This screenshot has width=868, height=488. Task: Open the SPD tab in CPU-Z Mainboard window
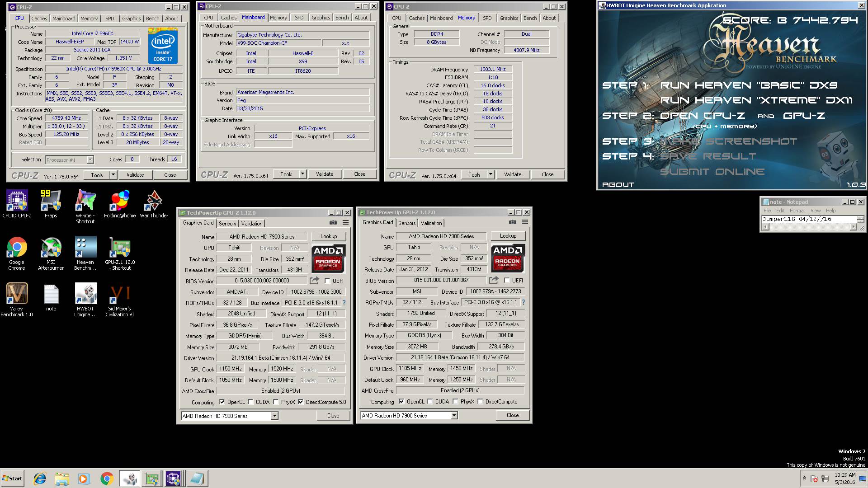299,18
